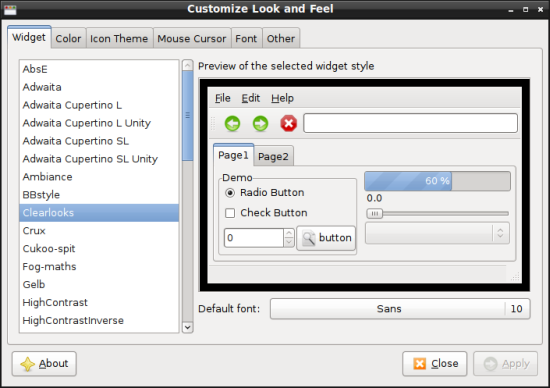The image size is (550, 388).
Task: Select the highlighted Clearlooks theme
Action: click(99, 213)
